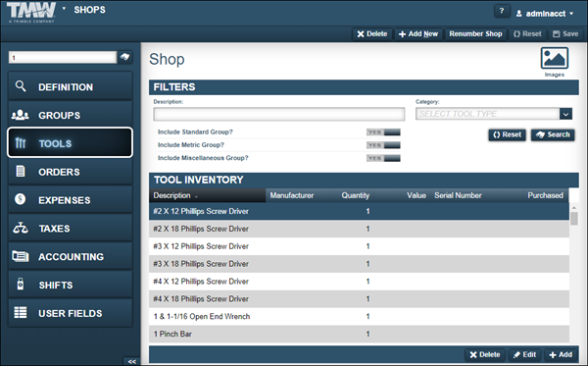588x367 pixels.
Task: Click the Save button
Action: [x=565, y=33]
